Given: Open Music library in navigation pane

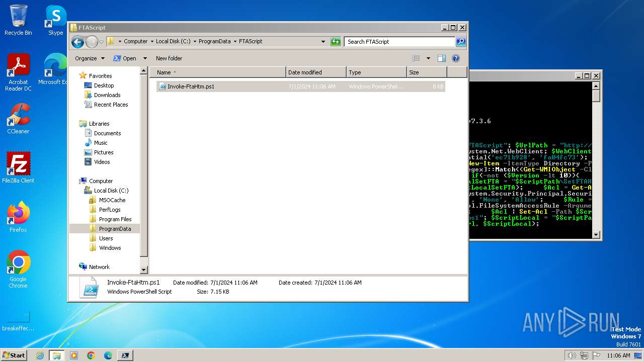Looking at the screenshot, I should tap(101, 143).
